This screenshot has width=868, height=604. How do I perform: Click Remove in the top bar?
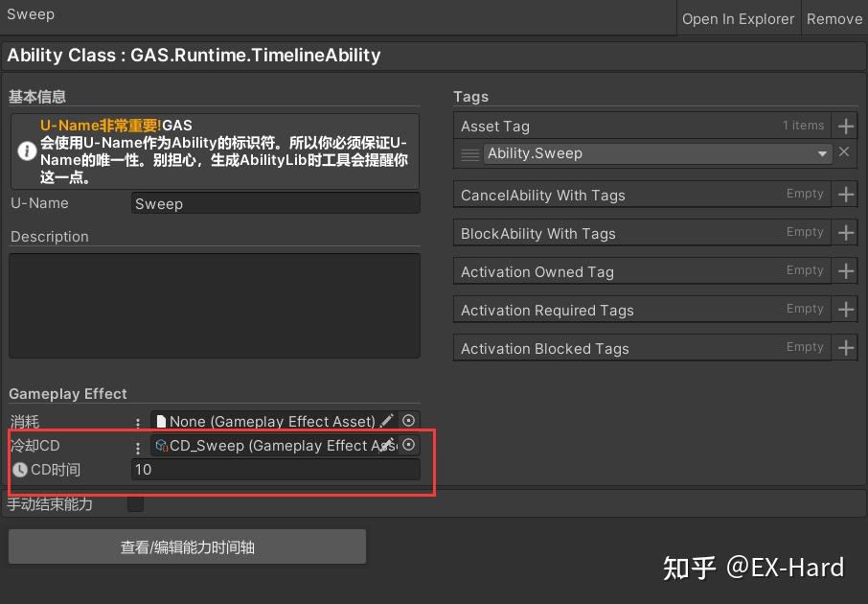(834, 18)
